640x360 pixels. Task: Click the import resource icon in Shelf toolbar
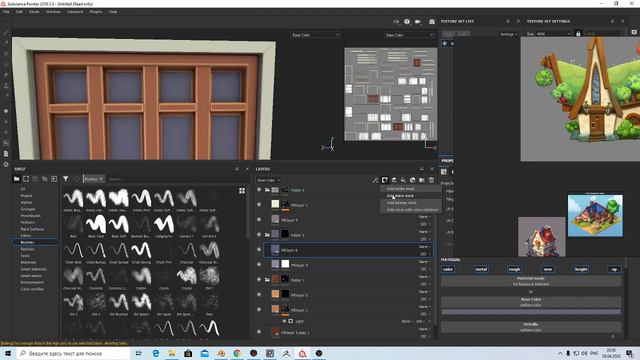54,179
